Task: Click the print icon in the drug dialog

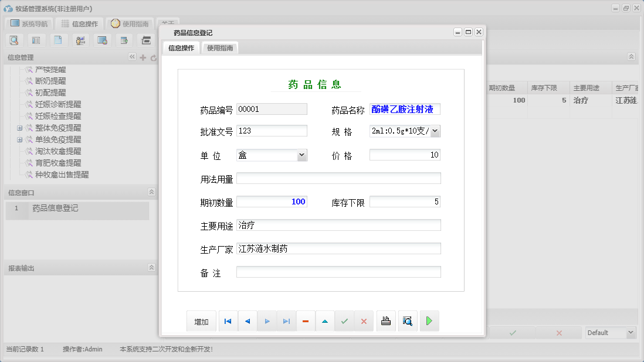Action: point(386,320)
